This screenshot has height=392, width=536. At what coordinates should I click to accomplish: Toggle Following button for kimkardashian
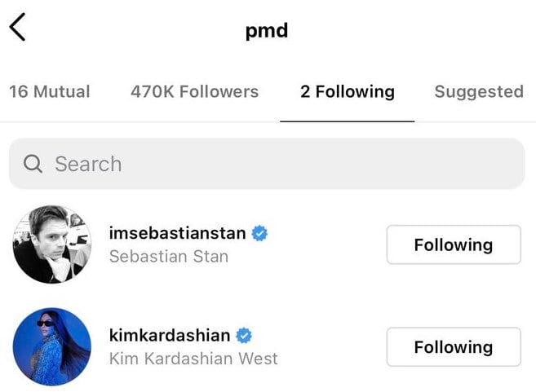pos(453,347)
